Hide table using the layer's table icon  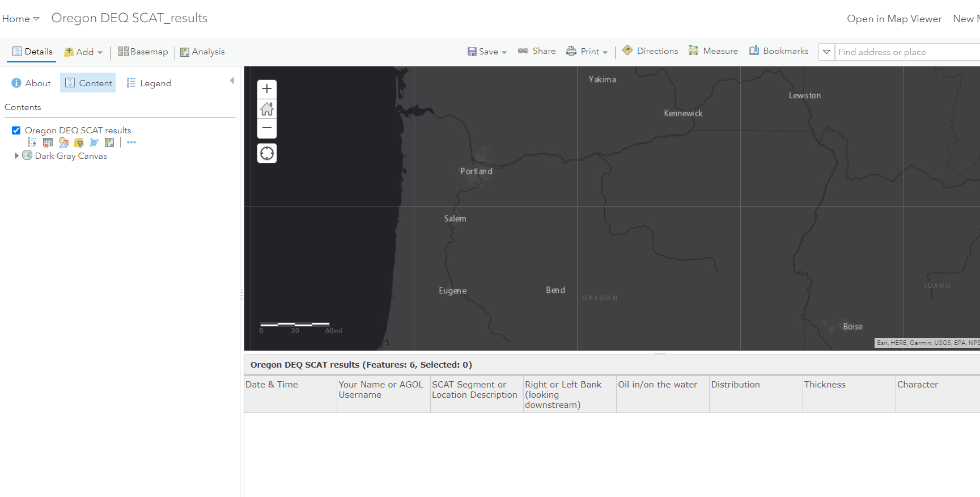tap(48, 142)
